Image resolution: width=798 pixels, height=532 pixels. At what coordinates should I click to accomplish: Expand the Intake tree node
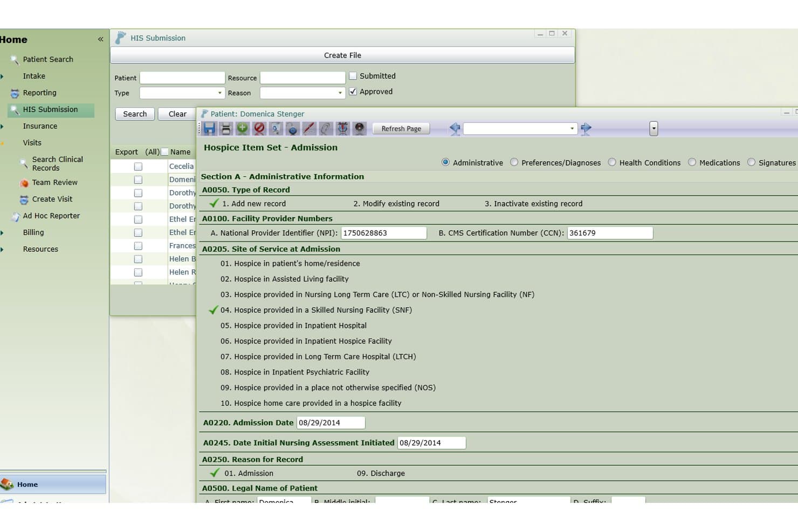click(2, 77)
